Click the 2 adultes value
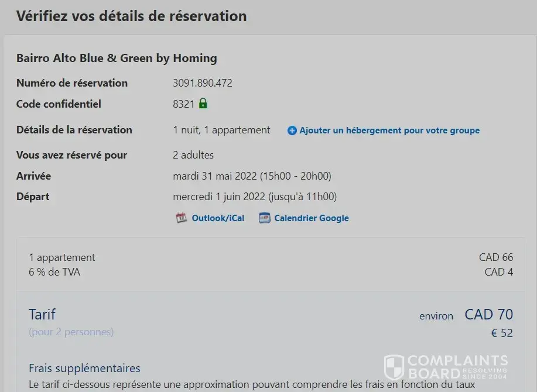Screen dimensions: 537x392 193,155
